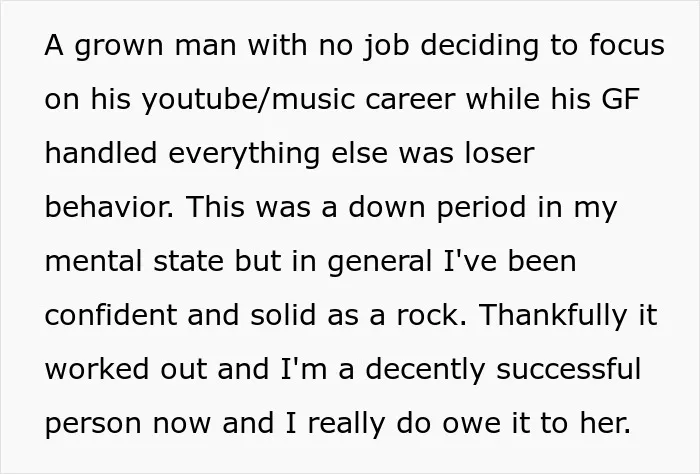This screenshot has width=700, height=474.
Task: Click the words "owe it to her." at the end
Action: tap(537, 423)
